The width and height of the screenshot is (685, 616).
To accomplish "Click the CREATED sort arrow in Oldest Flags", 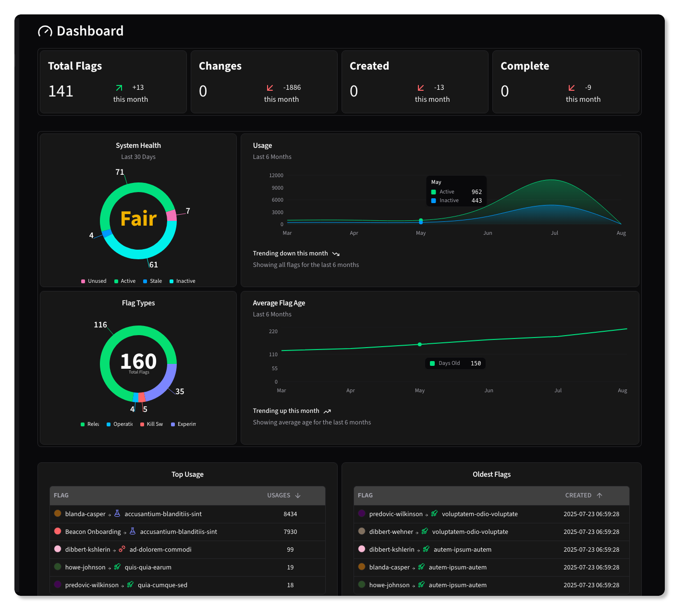I will tap(599, 495).
